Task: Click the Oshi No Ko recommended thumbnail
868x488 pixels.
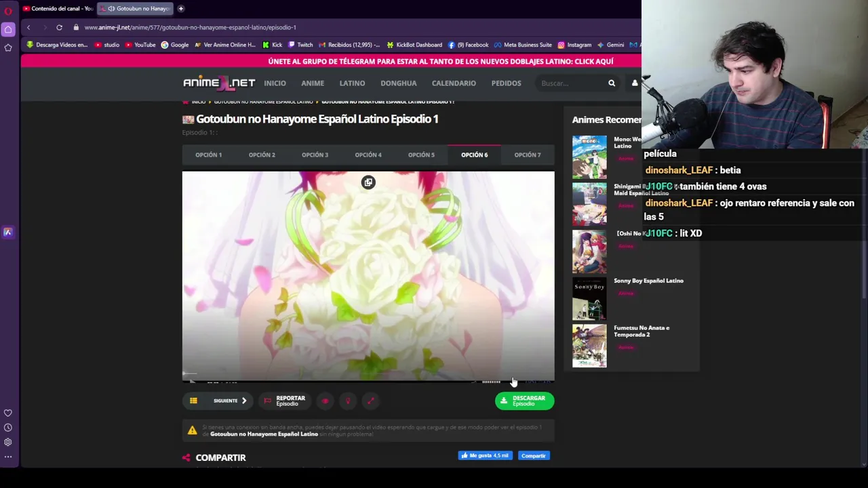Action: 589,251
